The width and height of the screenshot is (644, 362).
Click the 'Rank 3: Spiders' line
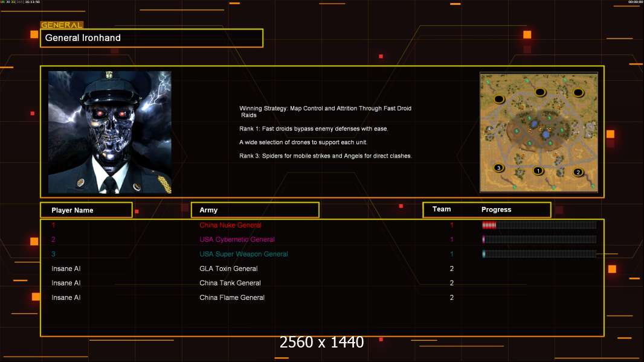coord(326,156)
